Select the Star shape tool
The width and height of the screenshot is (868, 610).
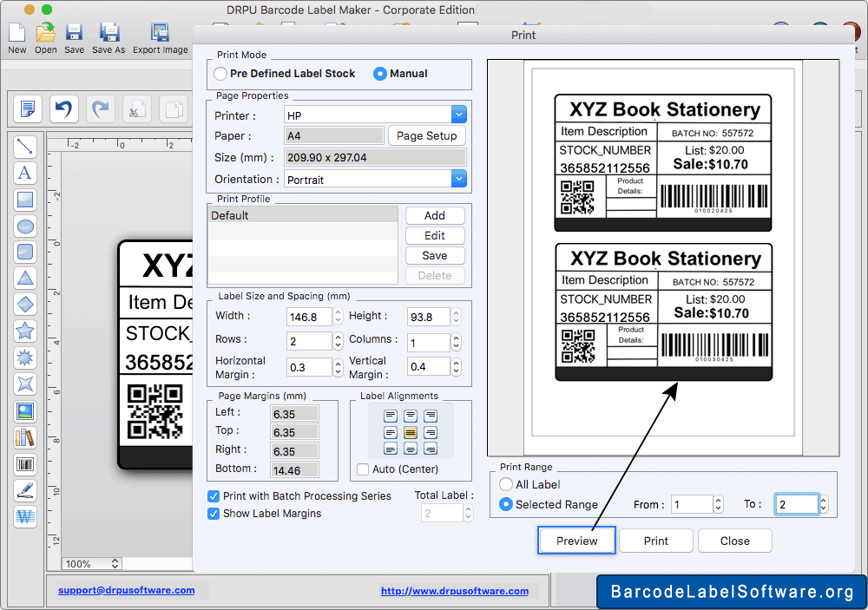(x=25, y=331)
